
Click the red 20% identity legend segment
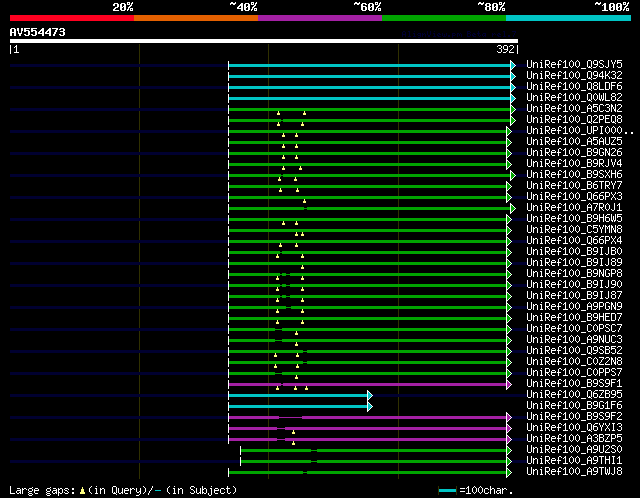coord(72,18)
